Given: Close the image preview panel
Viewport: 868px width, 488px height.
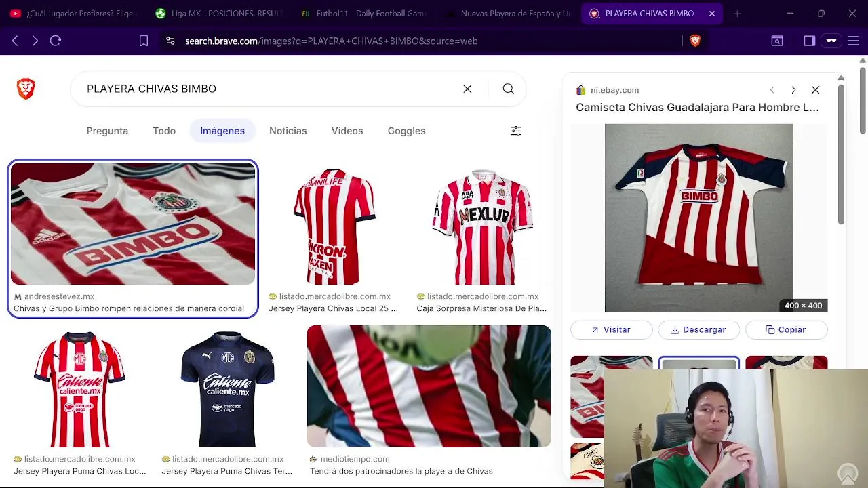Looking at the screenshot, I should tap(816, 90).
